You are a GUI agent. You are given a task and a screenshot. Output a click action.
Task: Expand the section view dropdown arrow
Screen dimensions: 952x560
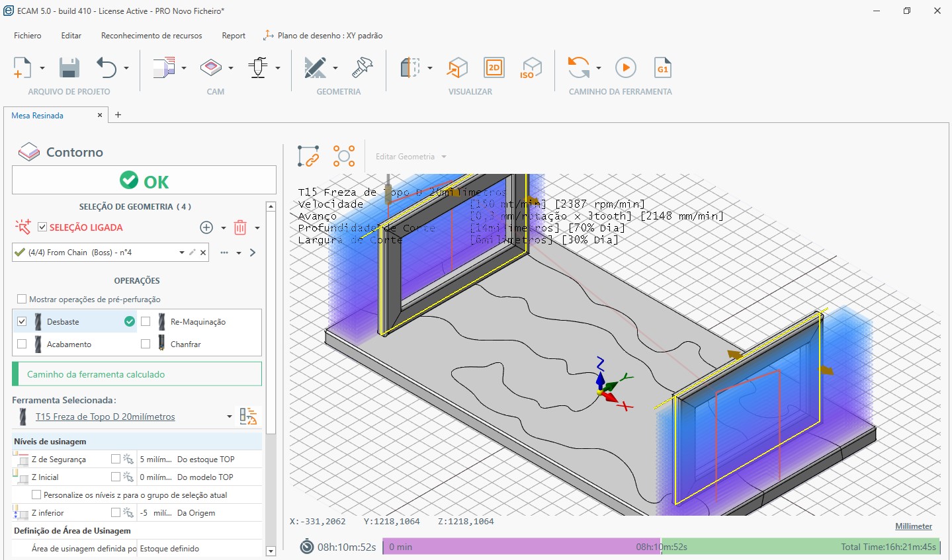tap(430, 68)
